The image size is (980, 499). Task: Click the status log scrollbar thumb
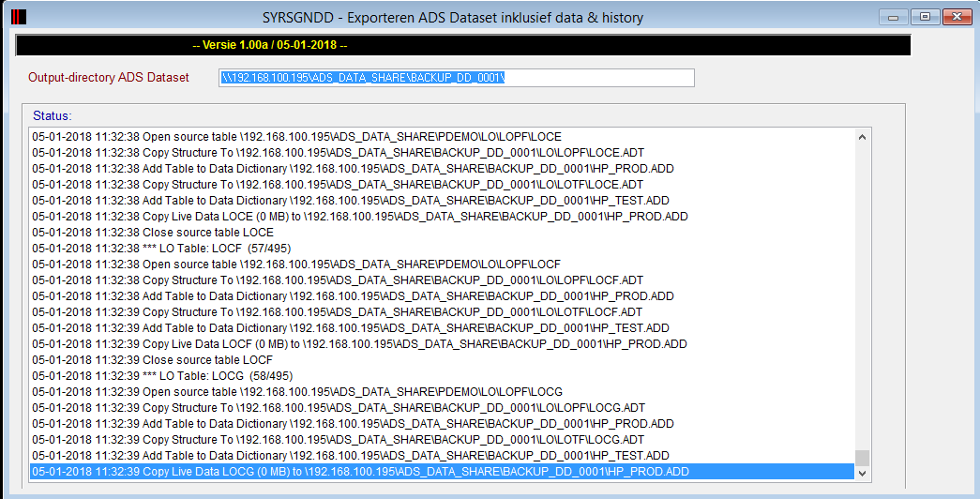point(862,459)
